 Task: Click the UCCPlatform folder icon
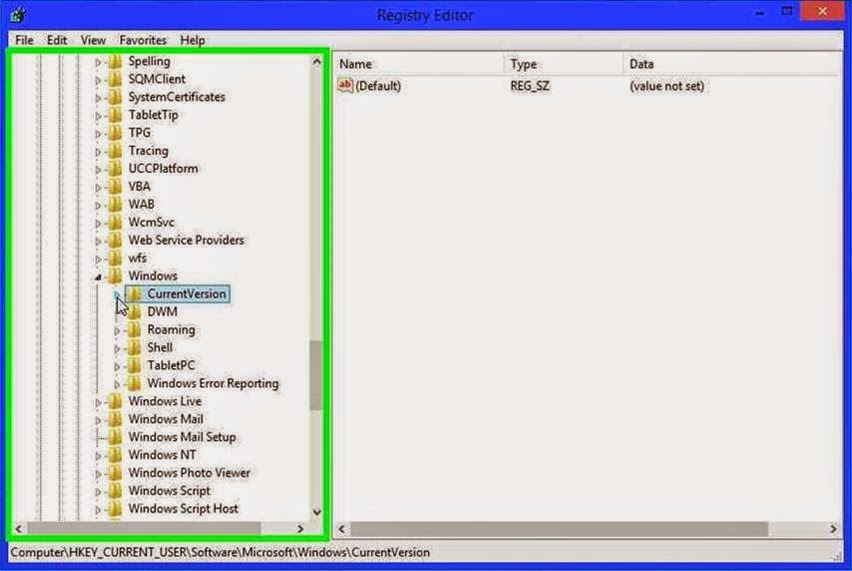point(115,169)
